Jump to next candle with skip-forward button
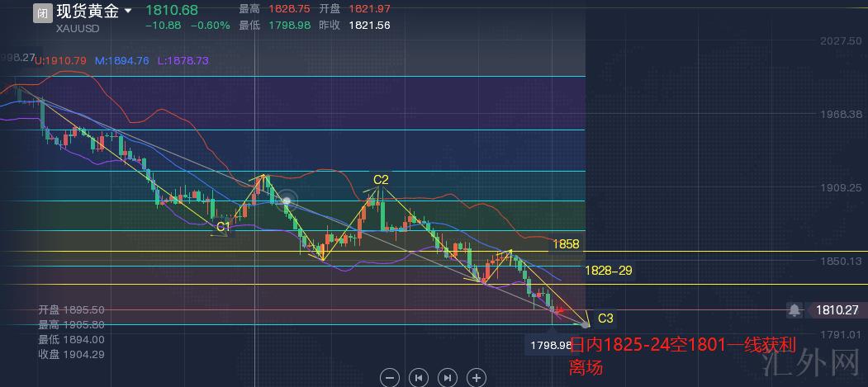This screenshot has height=387, width=868. coord(447,377)
